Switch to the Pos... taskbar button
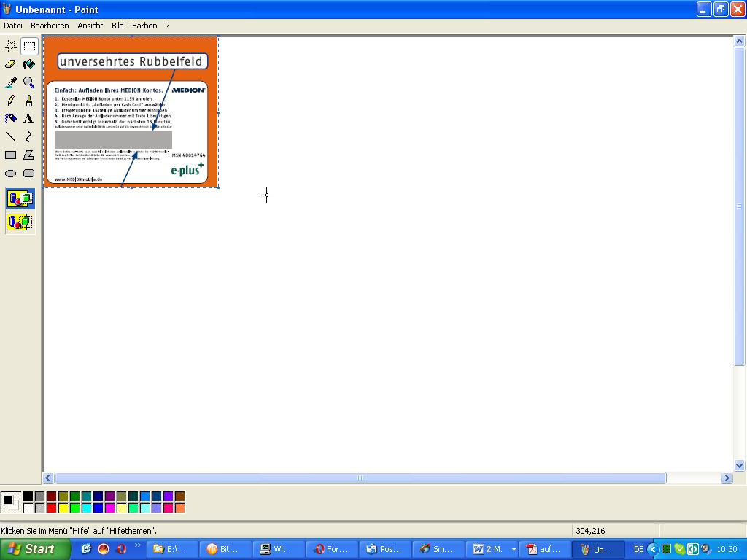747x560 pixels. 385,549
